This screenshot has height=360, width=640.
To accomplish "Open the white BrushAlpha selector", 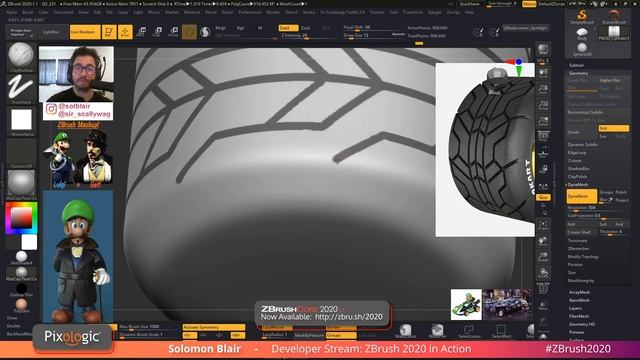I will point(21,120).
